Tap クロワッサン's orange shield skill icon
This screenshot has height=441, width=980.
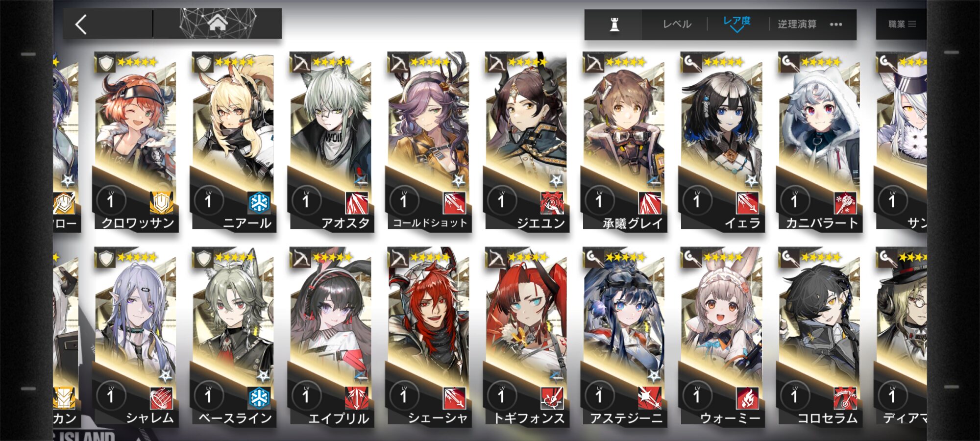[161, 202]
